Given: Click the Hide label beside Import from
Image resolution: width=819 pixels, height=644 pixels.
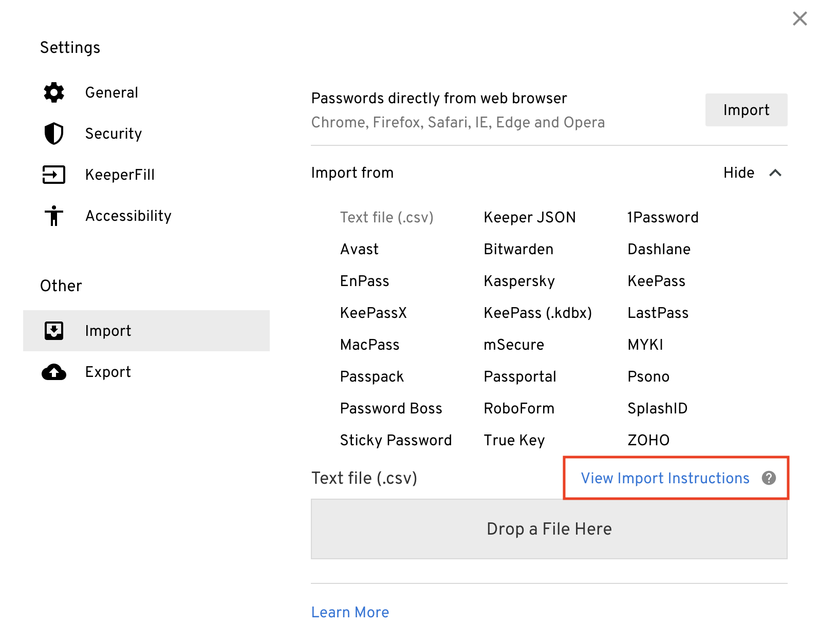Looking at the screenshot, I should [739, 173].
